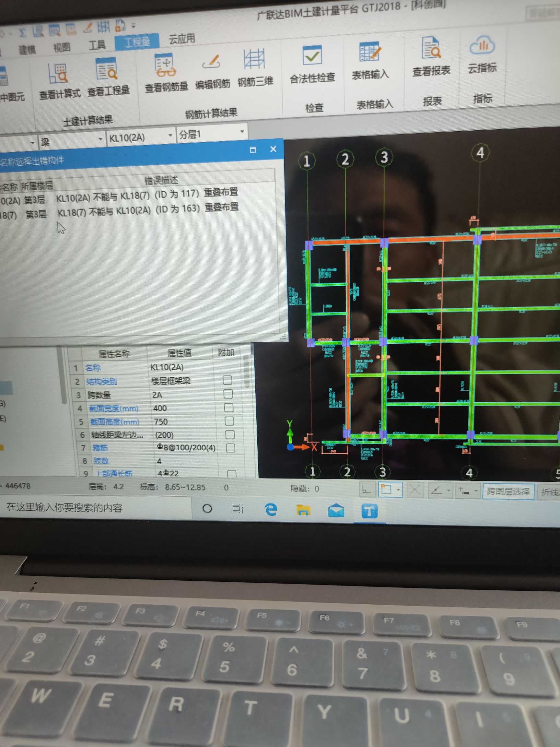This screenshot has height=747, width=560.
Task: Open File Explorer from taskbar
Action: [303, 510]
